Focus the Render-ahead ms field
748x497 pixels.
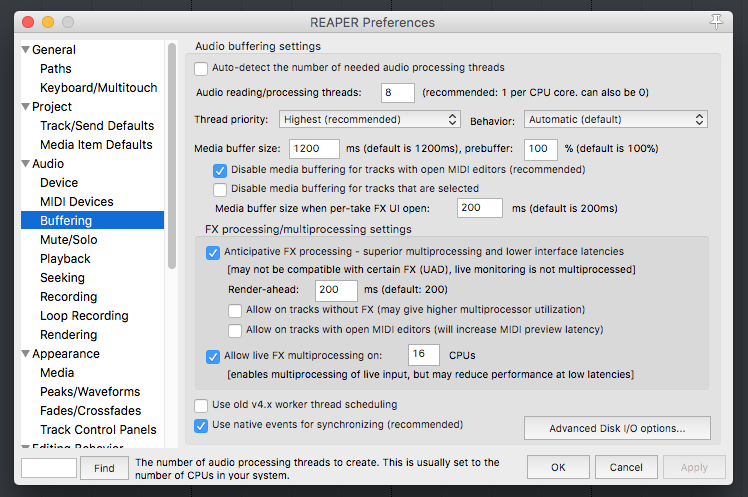click(336, 290)
